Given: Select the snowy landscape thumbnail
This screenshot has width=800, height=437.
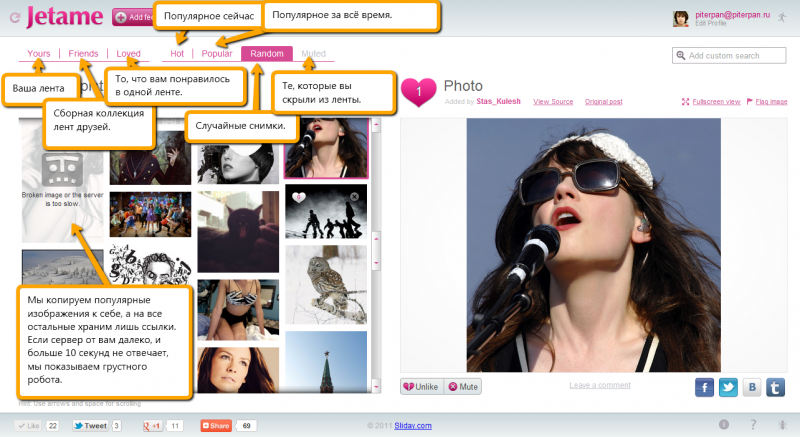Looking at the screenshot, I should (63, 267).
